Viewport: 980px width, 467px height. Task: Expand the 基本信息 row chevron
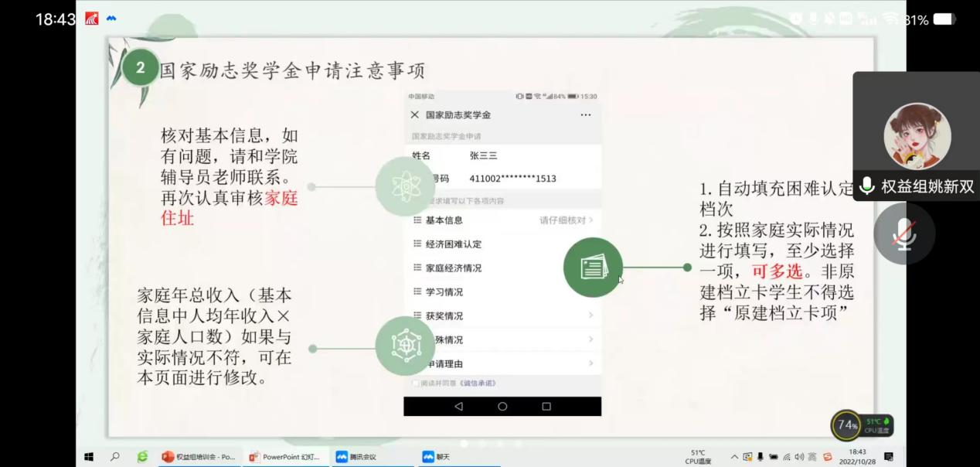coord(591,220)
